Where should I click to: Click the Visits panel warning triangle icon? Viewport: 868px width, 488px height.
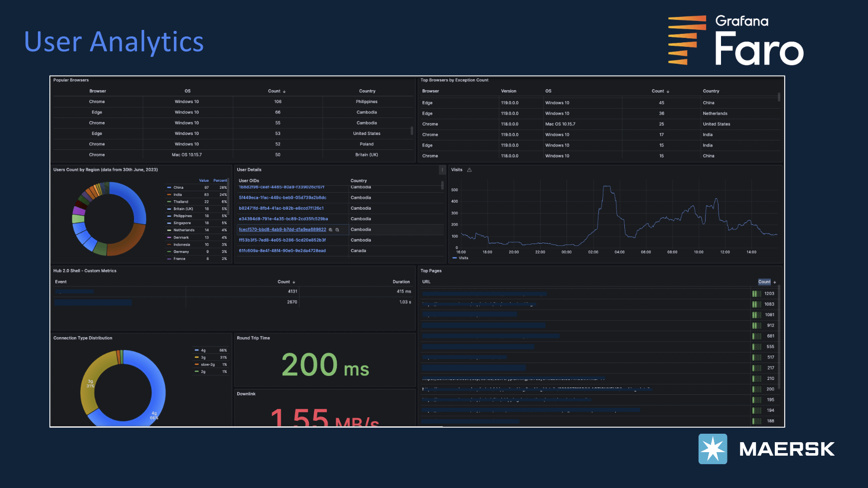469,170
